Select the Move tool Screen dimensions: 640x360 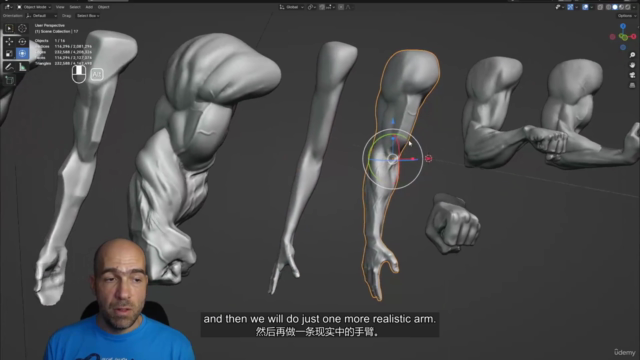pyautogui.click(x=9, y=42)
